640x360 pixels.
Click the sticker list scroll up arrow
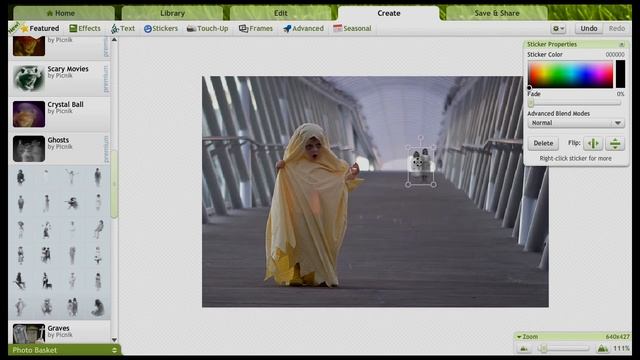click(x=114, y=40)
